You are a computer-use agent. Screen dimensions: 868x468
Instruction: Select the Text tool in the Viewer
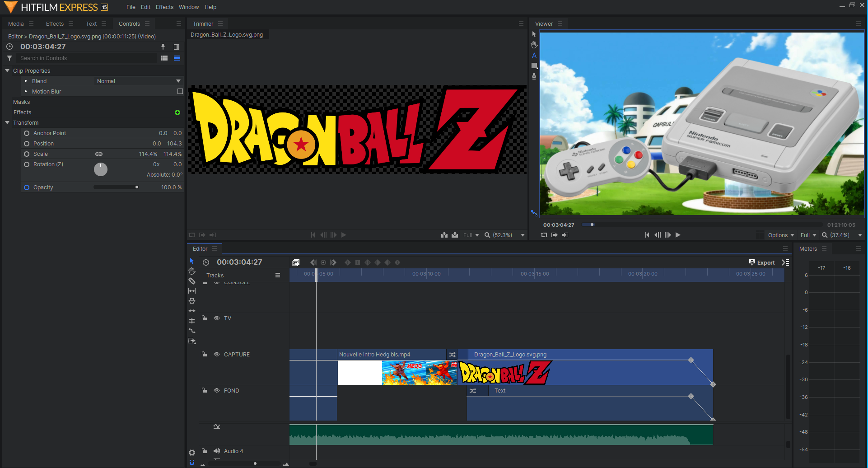[534, 56]
